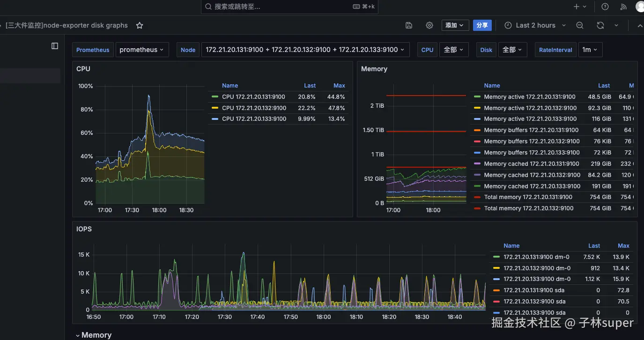This screenshot has height=340, width=644.
Task: Toggle Memory active 172.21.20.132:9100 series visibility
Action: pyautogui.click(x=530, y=108)
